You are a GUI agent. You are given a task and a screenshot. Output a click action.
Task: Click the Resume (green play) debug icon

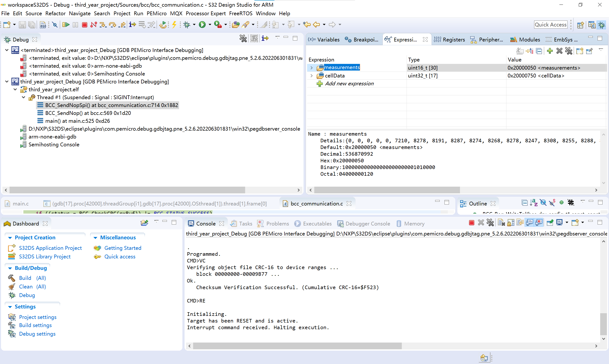(x=66, y=25)
